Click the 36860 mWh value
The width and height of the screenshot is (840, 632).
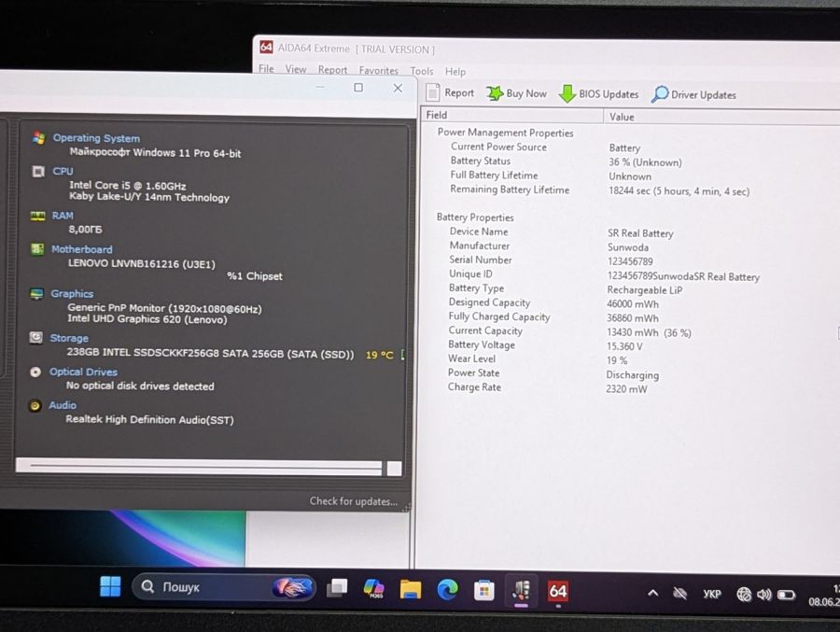click(x=633, y=318)
